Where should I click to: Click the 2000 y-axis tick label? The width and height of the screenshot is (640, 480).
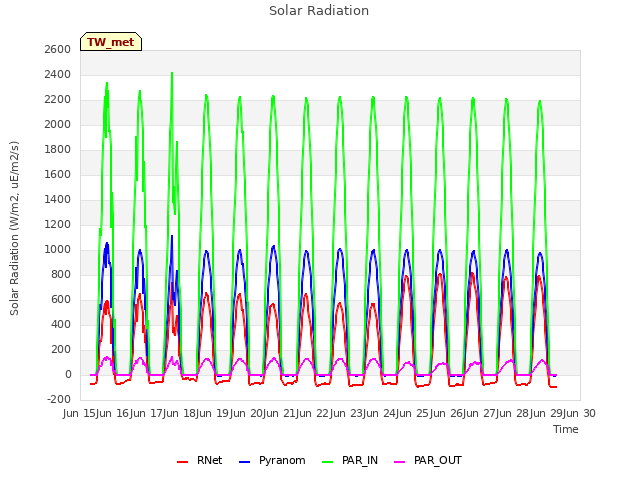pos(58,124)
